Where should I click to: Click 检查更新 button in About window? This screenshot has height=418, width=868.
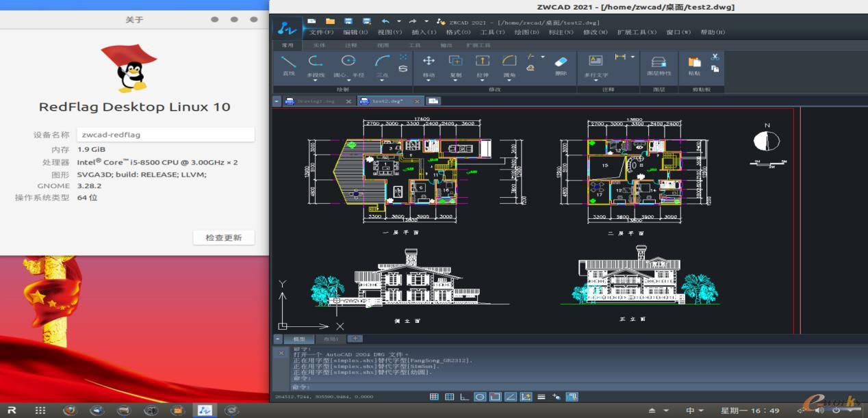pos(224,237)
